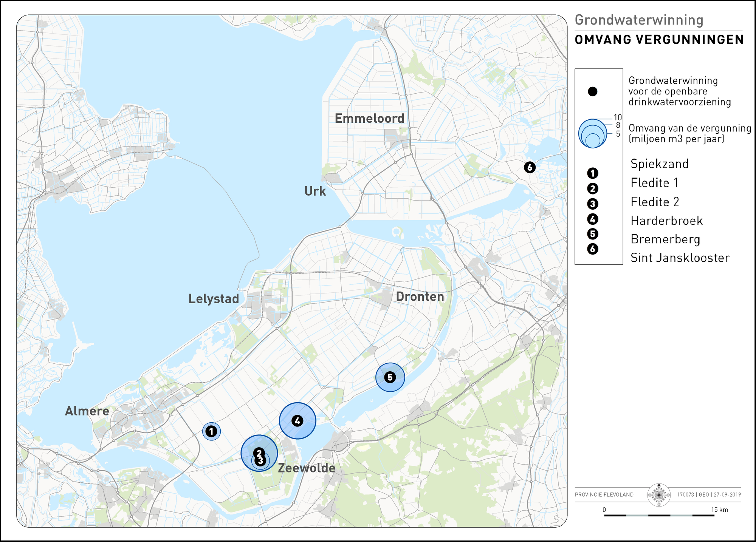Click the Fledite 2 legend entry
Screen dimensions: 756x542
[655, 202]
